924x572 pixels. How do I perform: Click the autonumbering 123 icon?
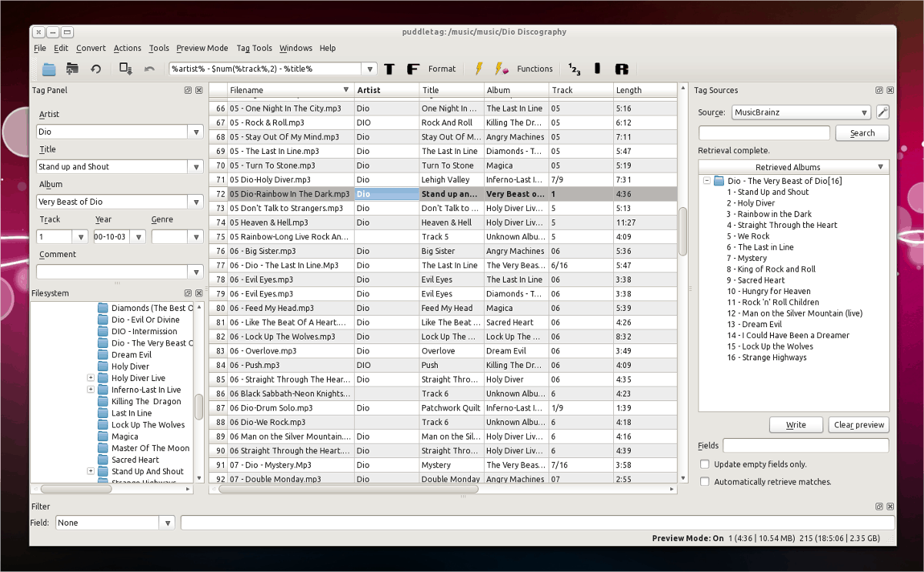[x=574, y=69]
